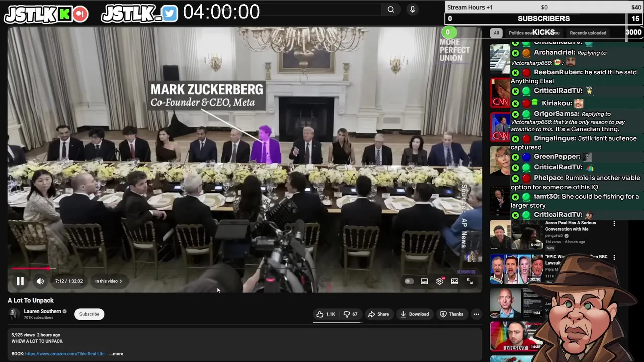Expand the description with '...more'
The image size is (644, 362).
coord(116,354)
